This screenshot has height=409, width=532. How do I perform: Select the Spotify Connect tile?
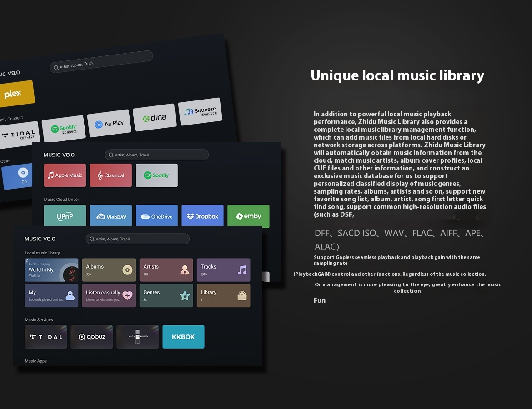tap(63, 129)
